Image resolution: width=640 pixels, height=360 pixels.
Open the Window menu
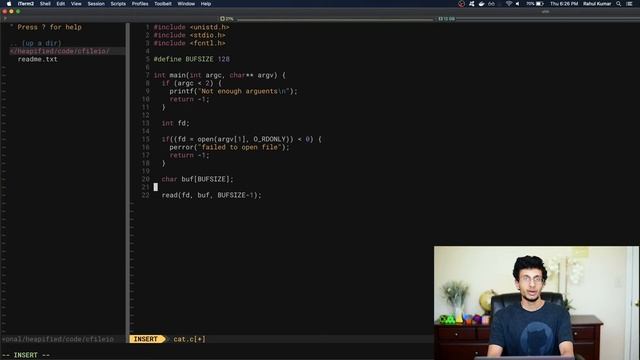point(186,4)
